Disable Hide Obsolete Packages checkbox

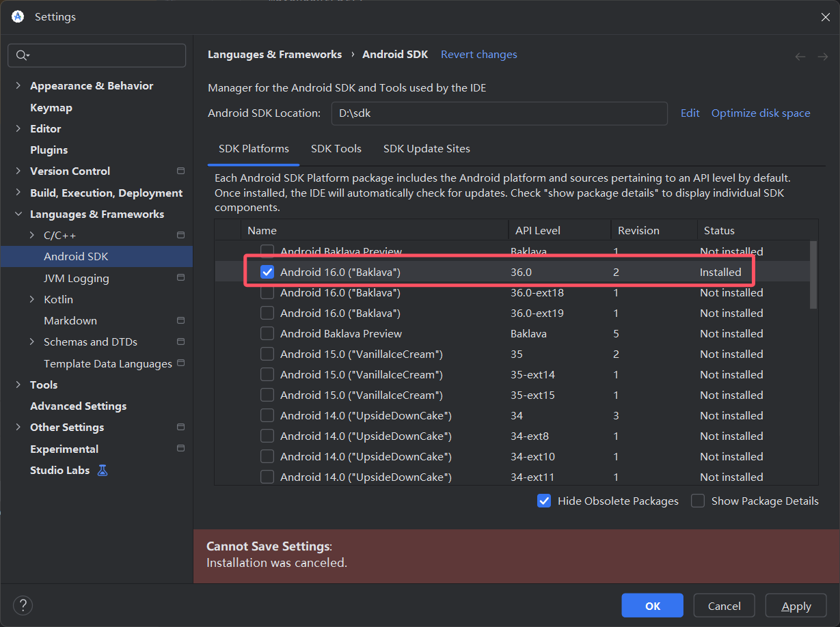point(544,501)
